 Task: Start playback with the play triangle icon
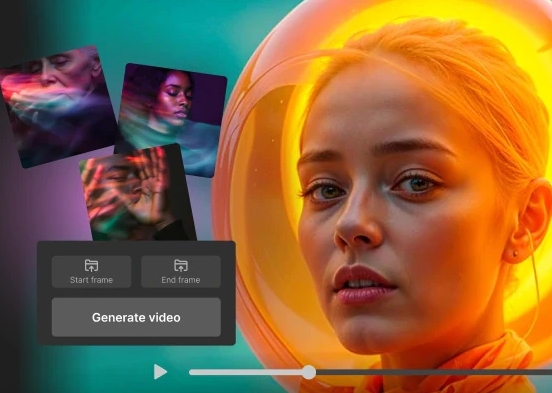point(160,372)
